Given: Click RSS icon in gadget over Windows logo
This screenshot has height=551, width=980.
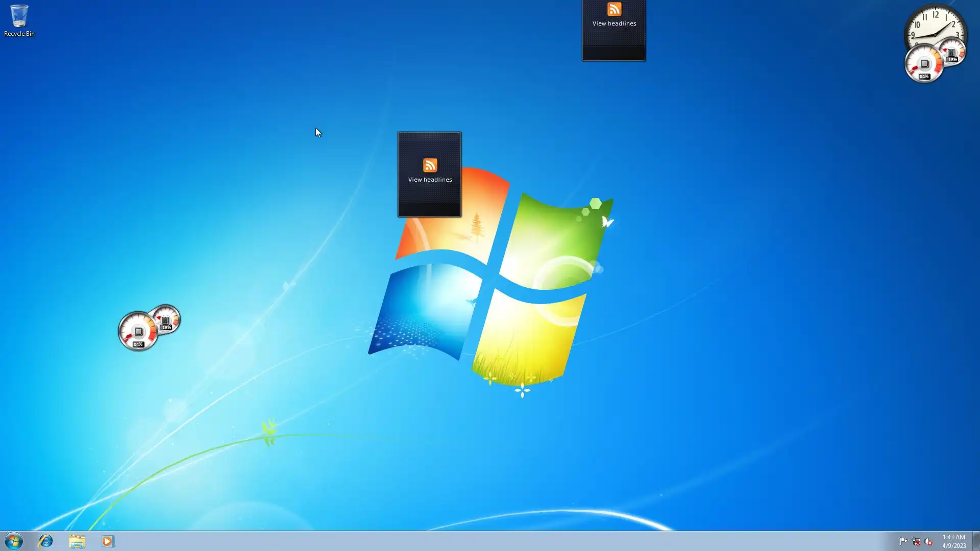Looking at the screenshot, I should 430,165.
